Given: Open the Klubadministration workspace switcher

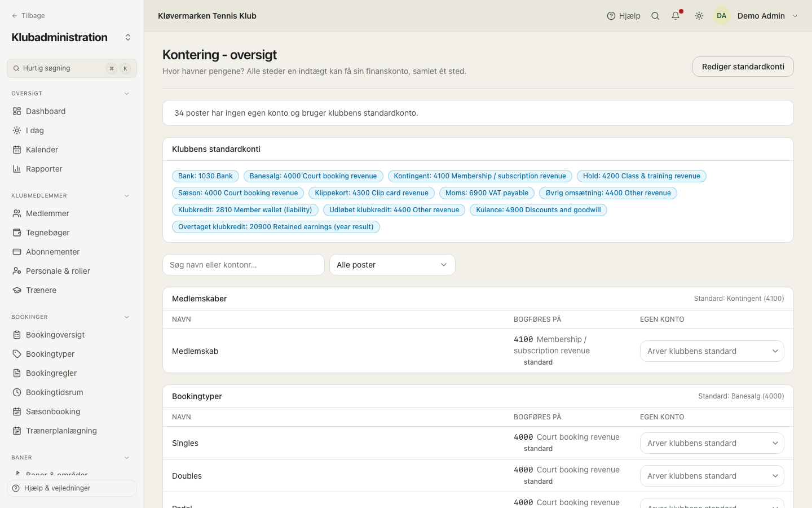Looking at the screenshot, I should [x=128, y=37].
